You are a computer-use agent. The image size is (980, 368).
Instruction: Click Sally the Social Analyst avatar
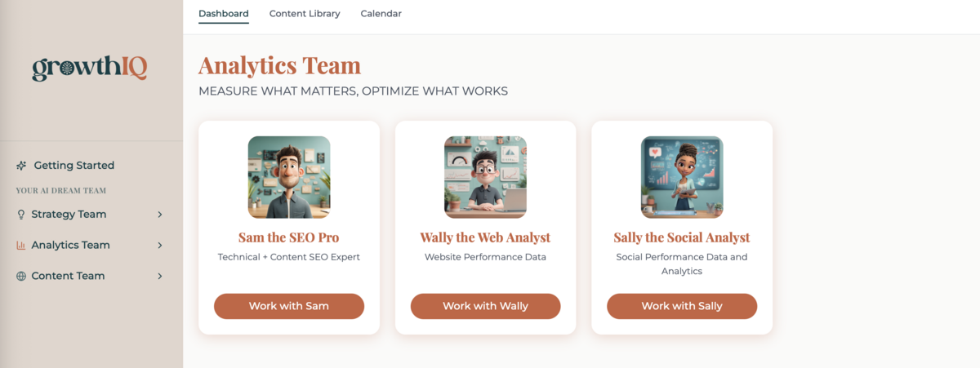[x=682, y=177]
